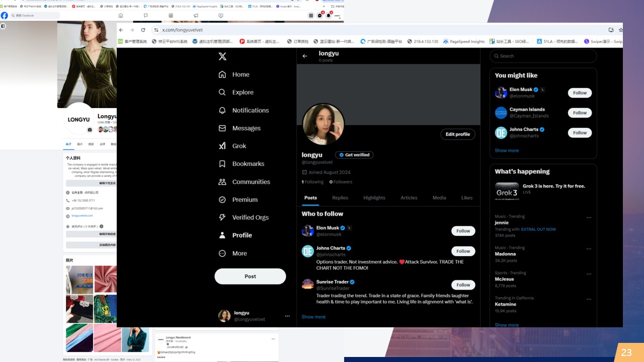Open options for the Ketamine trend
The width and height of the screenshot is (644, 362).
[x=589, y=299]
